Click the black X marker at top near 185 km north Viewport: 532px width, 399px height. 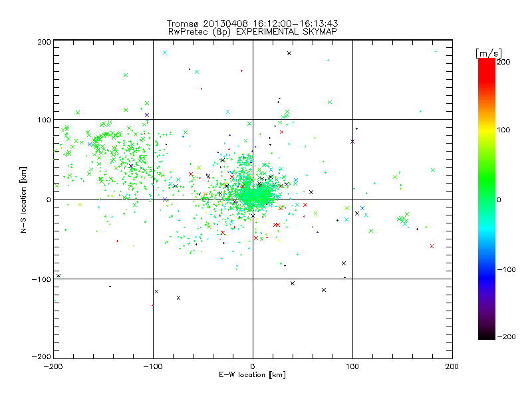[x=289, y=53]
